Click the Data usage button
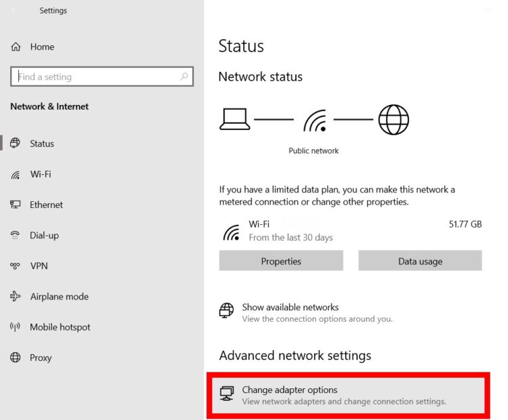This screenshot has width=508, height=420. 420,261
